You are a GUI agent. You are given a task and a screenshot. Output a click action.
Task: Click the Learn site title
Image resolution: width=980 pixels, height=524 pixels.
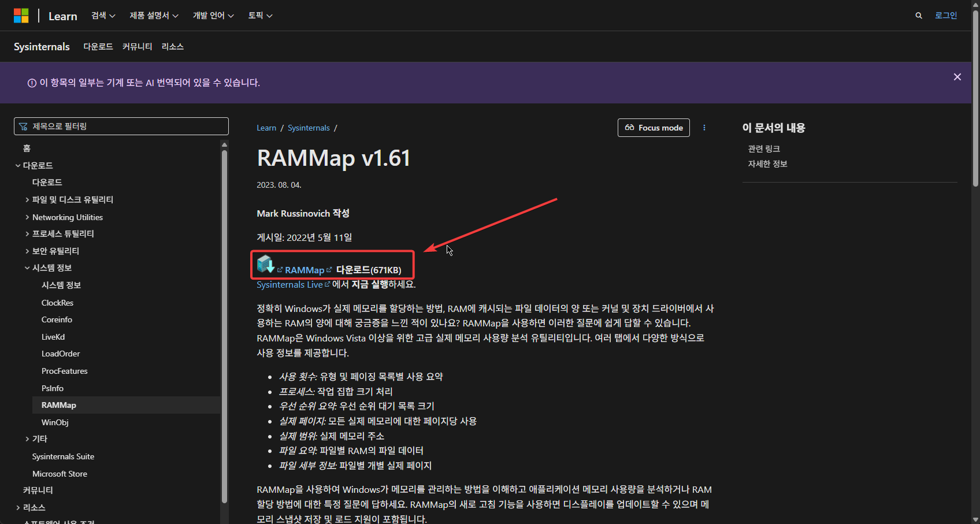[x=63, y=16]
